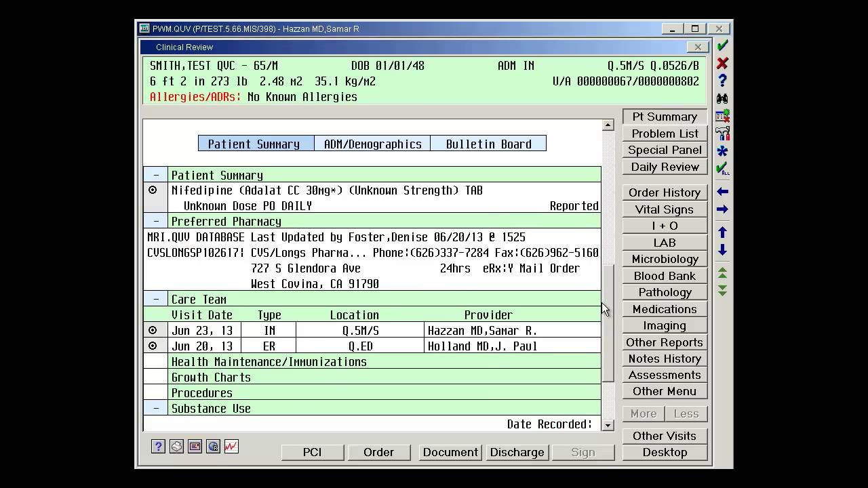Open Notes History
This screenshot has height=488, width=868.
pos(665,359)
